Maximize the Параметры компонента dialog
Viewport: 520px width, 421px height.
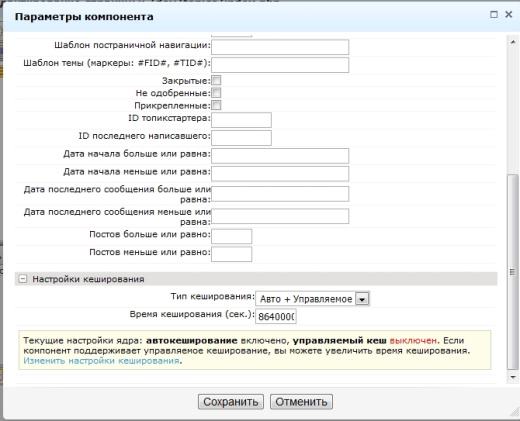point(494,14)
